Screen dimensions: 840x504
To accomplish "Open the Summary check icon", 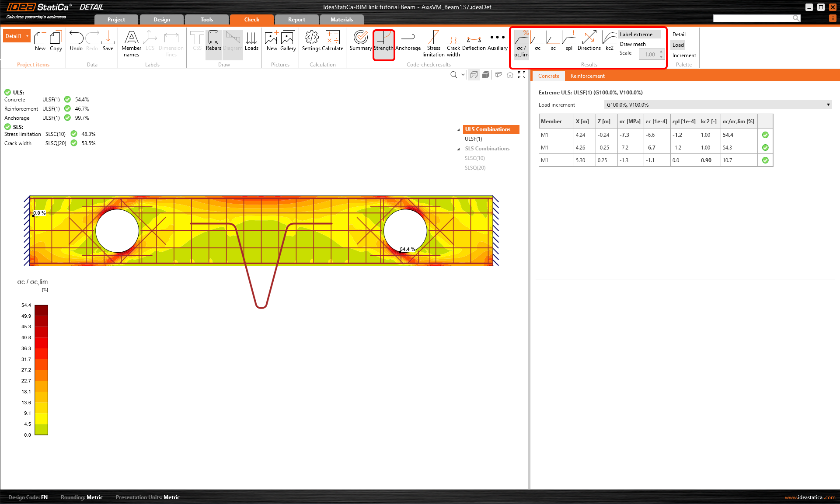I will [360, 41].
